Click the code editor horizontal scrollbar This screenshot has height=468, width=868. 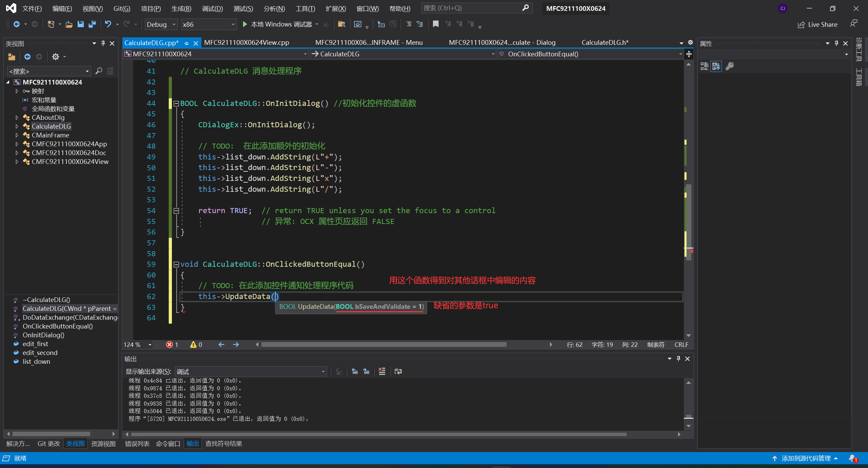coord(383,344)
